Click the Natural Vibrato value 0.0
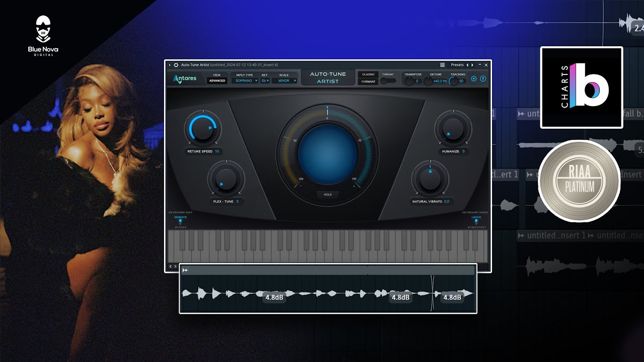Screen dimensions: 644x362 coord(446,202)
